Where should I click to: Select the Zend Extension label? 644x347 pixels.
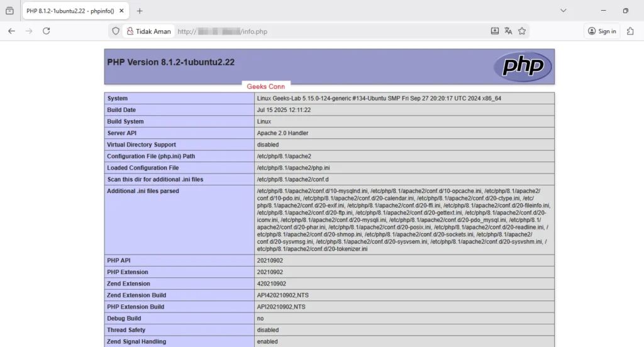coord(128,284)
